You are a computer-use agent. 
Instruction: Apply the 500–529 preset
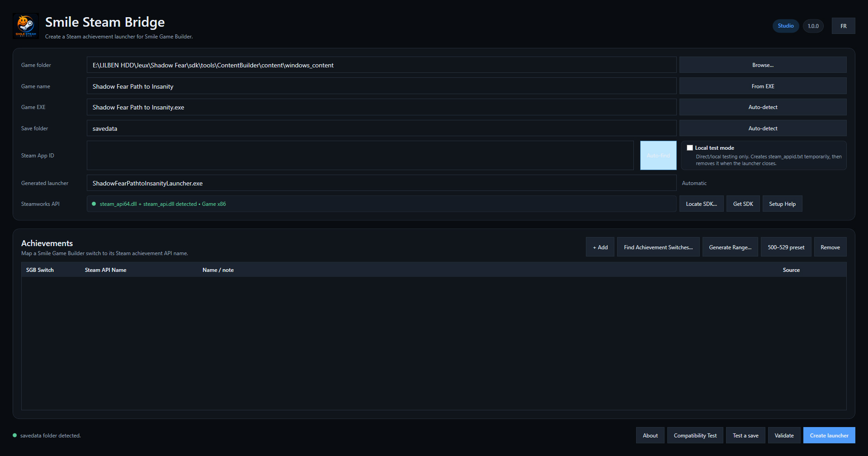[786, 247]
